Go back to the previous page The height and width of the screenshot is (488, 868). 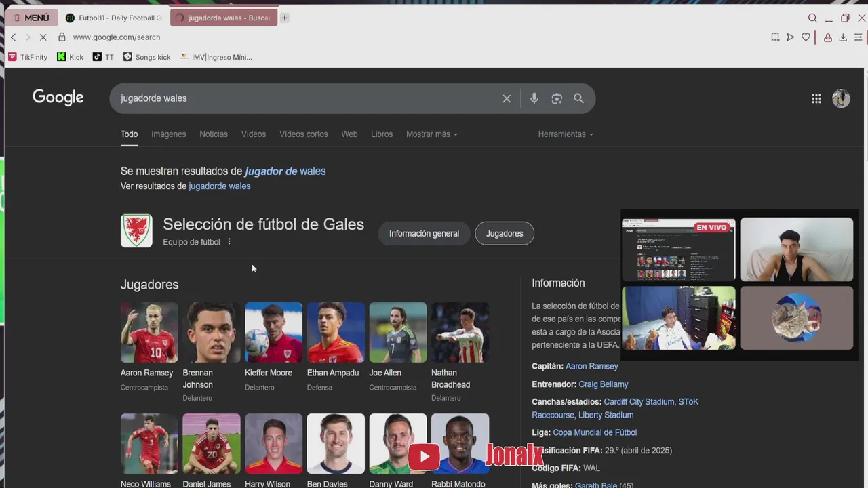tap(13, 37)
